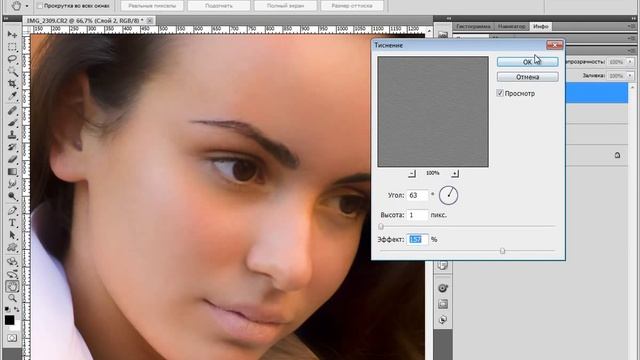This screenshot has height=360, width=640.
Task: Select the 3D Rotate tool
Action: point(12,261)
